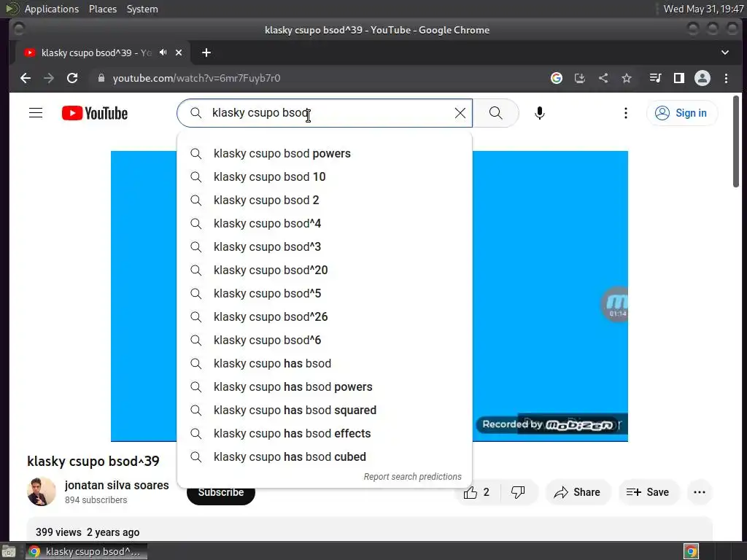Choose suggestion klasky csupo bsod 2
This screenshot has height=560, width=747.
coord(325,200)
